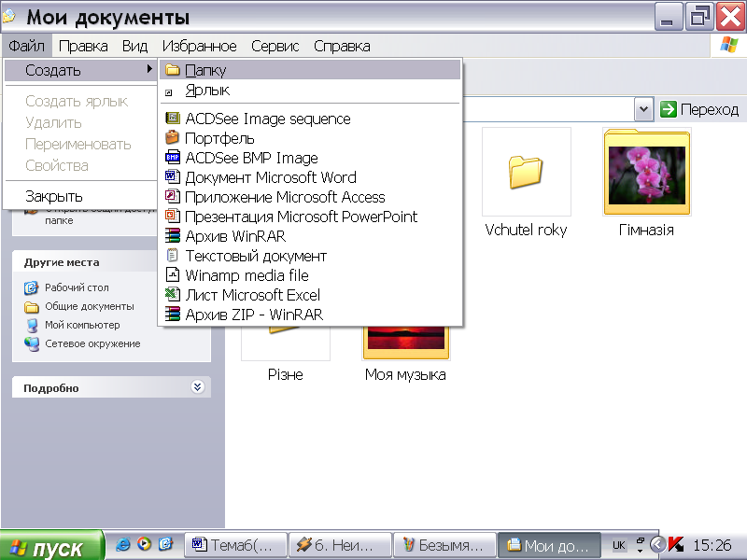Click the Мой компьютер icon in sidebar
Image resolution: width=747 pixels, height=560 pixels.
click(x=32, y=325)
